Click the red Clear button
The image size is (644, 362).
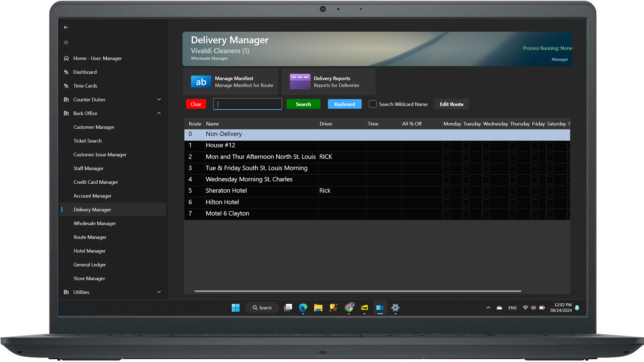point(196,104)
